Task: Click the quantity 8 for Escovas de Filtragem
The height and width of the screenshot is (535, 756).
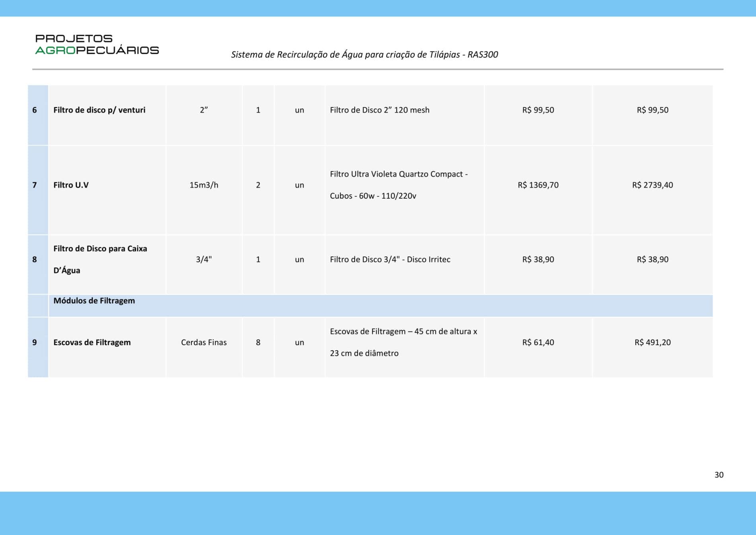Action: pyautogui.click(x=258, y=342)
